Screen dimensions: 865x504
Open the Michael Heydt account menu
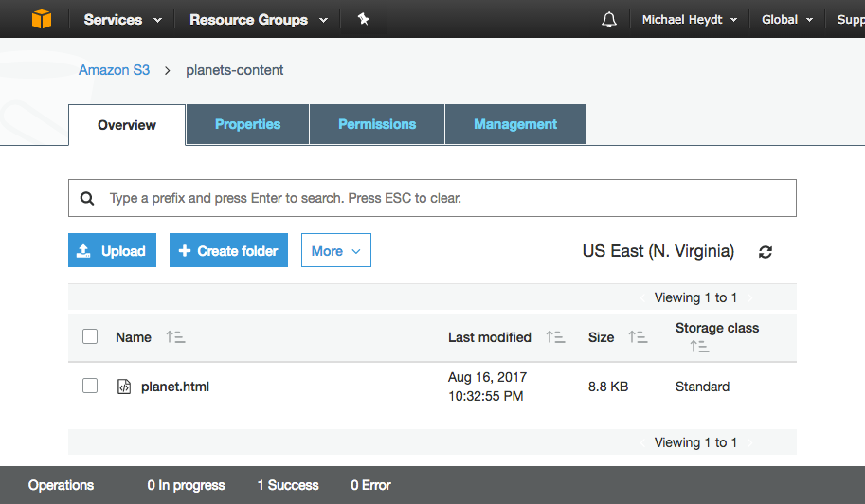click(x=690, y=20)
